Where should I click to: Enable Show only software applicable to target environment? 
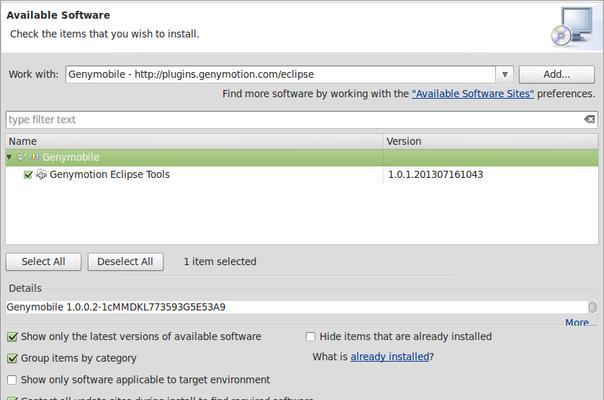pyautogui.click(x=12, y=380)
